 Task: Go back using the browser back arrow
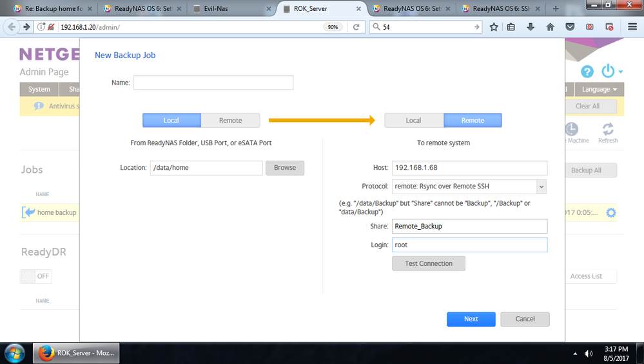[12, 27]
